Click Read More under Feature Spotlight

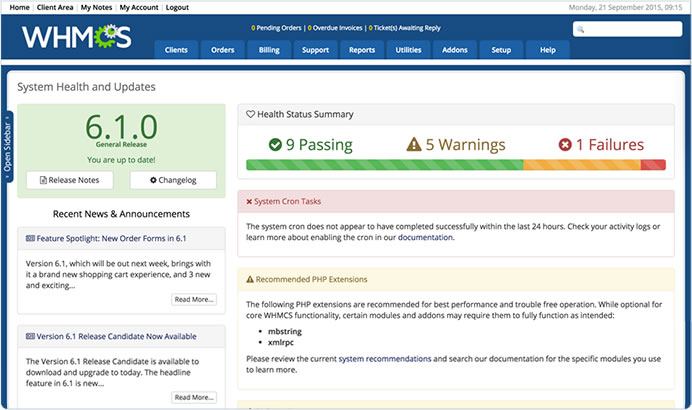[194, 299]
